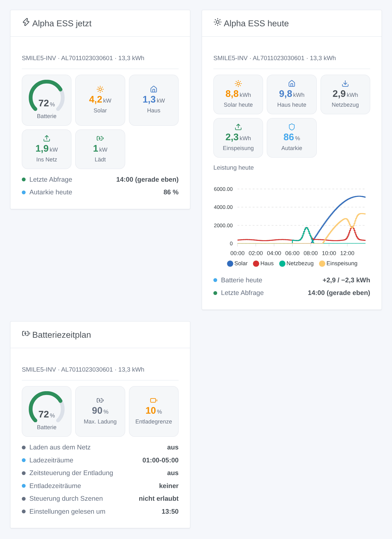This screenshot has height=539, width=392.
Task: Click the Autarkie heute row
Action: point(100,192)
